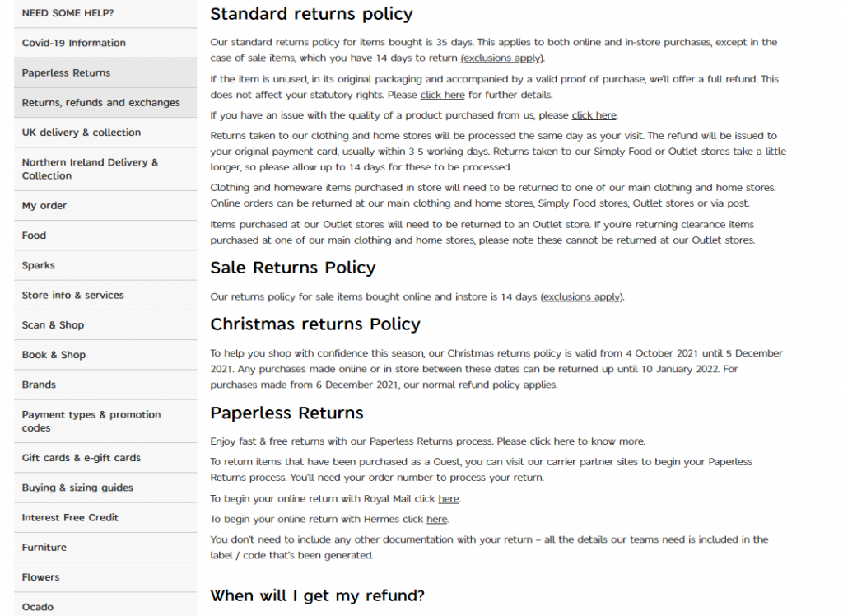Viewport: 843px width, 616px height.
Task: View the Ocado help topic
Action: (37, 607)
